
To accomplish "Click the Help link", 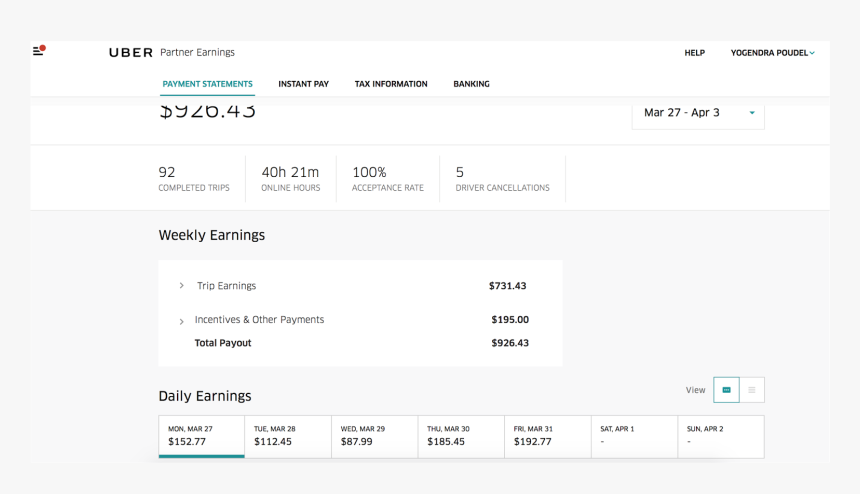I will click(x=694, y=53).
